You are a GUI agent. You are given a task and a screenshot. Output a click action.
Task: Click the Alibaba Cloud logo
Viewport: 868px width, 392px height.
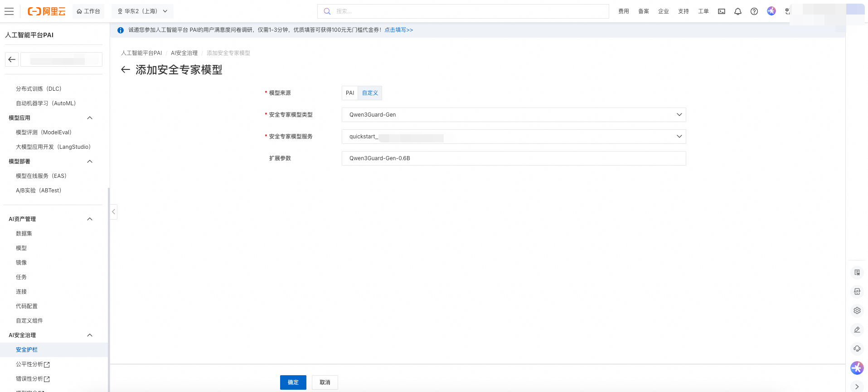coord(47,11)
